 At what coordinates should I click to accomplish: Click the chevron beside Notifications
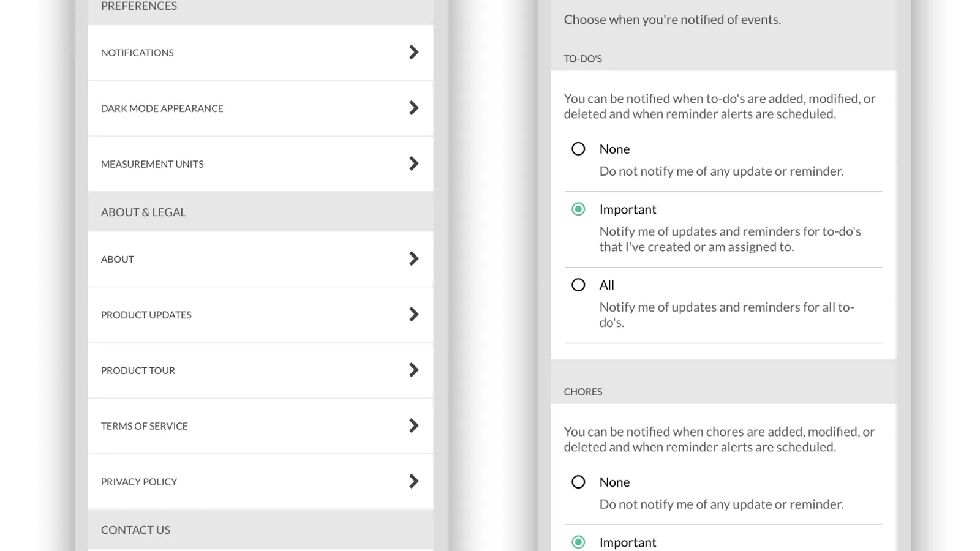click(x=414, y=52)
